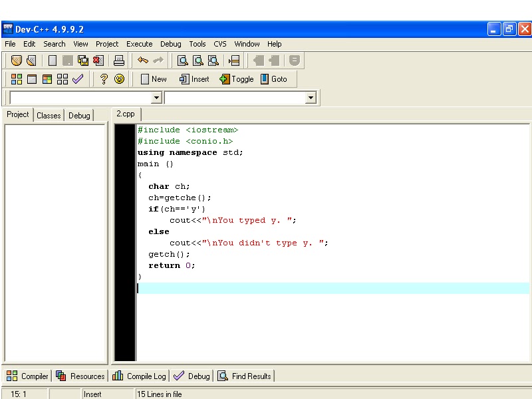Click the Dev-C++ logo icon in title bar
This screenshot has width=532, height=399.
[x=7, y=29]
